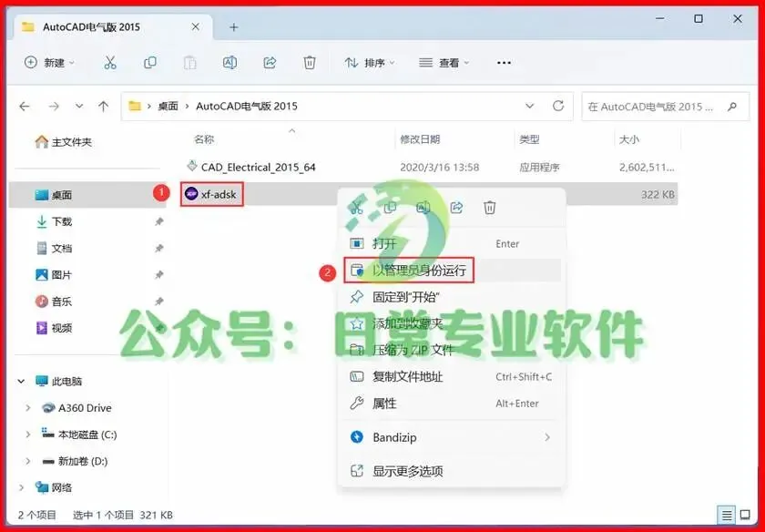Screen dimensions: 765x532
Task: Select 本地磁盘 (C:) in the sidebar
Action: pos(79,434)
